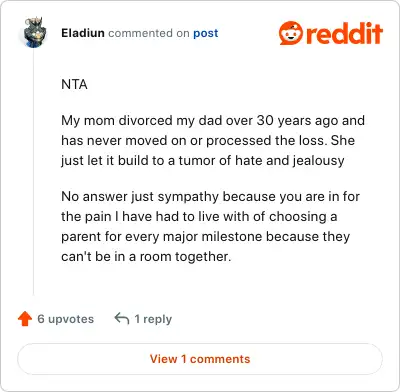Click the line mentioning "tumor of hate"
400x392 pixels.
(203, 160)
